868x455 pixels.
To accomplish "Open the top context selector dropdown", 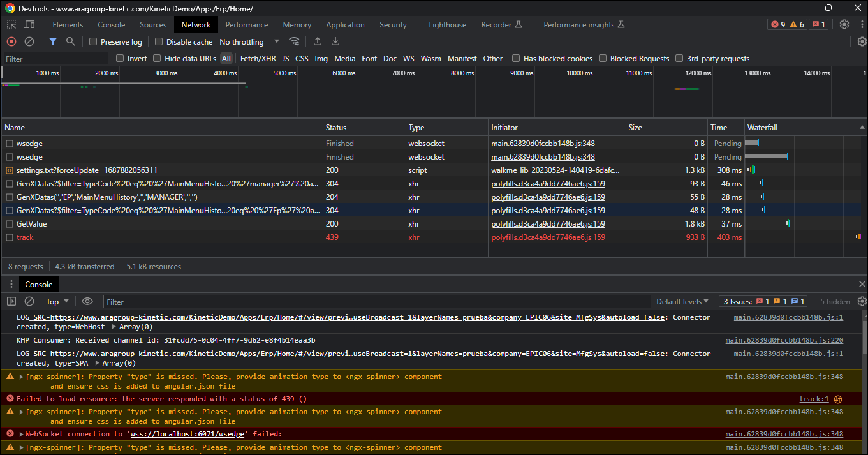I will 59,302.
